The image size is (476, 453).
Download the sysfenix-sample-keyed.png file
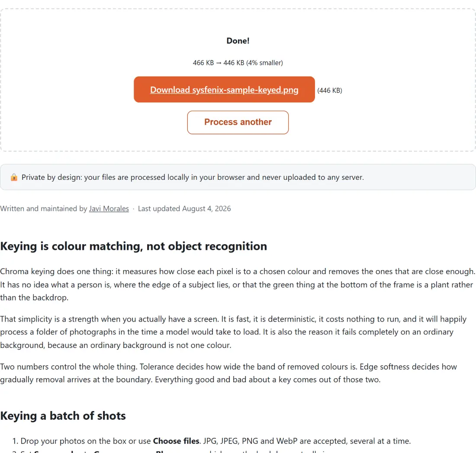pos(224,89)
